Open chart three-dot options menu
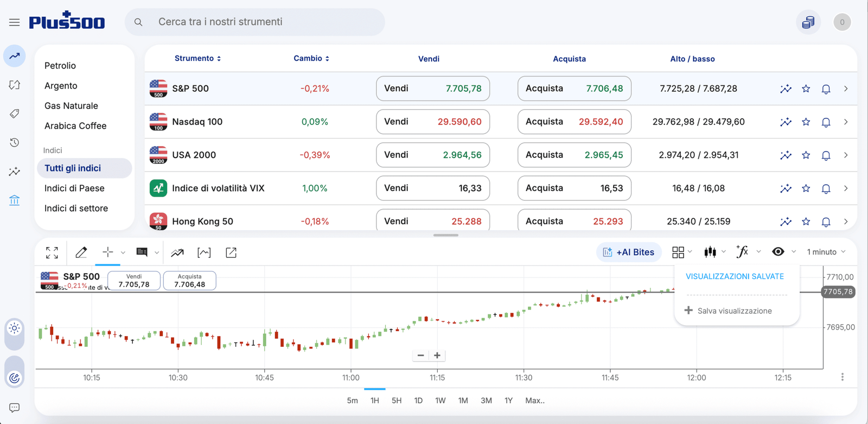Viewport: 868px width, 424px height. [843, 377]
